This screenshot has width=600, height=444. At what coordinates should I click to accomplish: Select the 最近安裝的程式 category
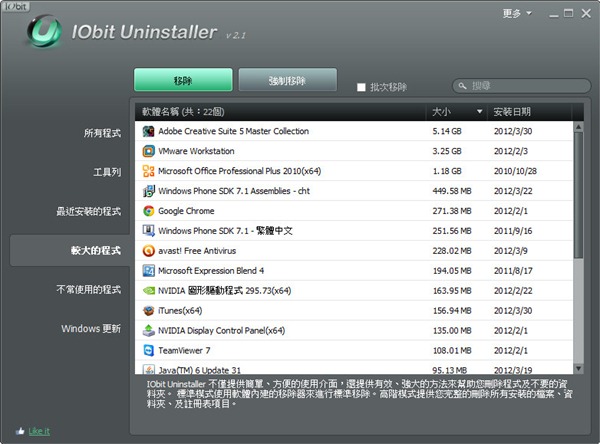[88, 211]
